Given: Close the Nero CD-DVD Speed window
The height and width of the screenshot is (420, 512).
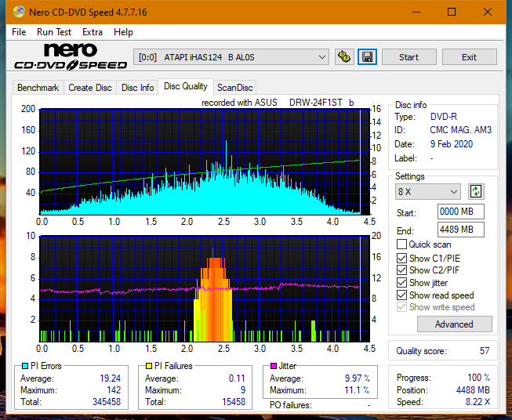Looking at the screenshot, I should 488,12.
